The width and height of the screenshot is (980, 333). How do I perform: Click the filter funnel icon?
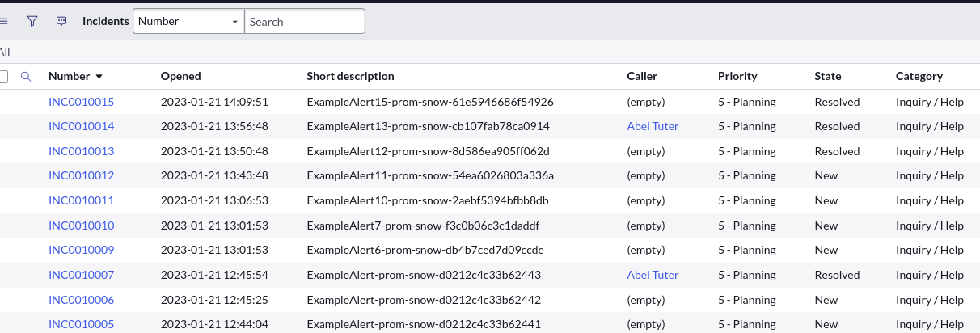(x=32, y=22)
